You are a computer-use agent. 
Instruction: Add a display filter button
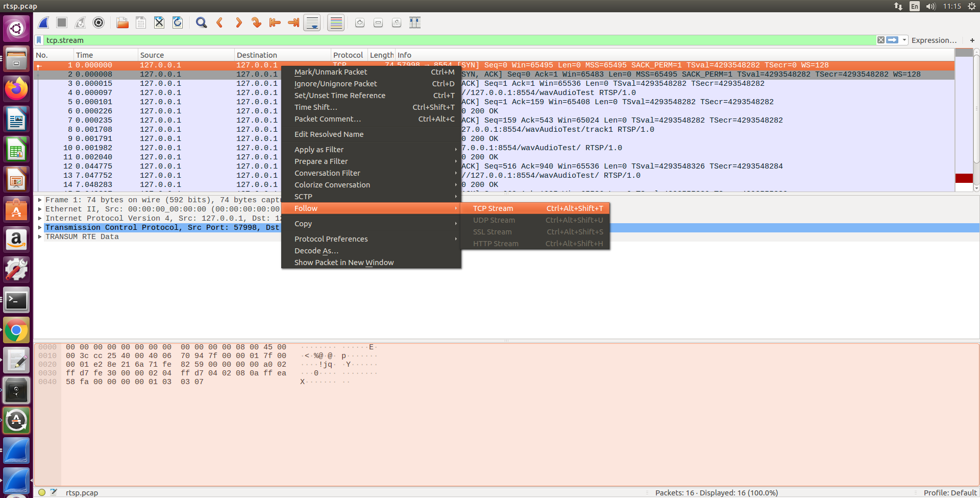coord(972,40)
